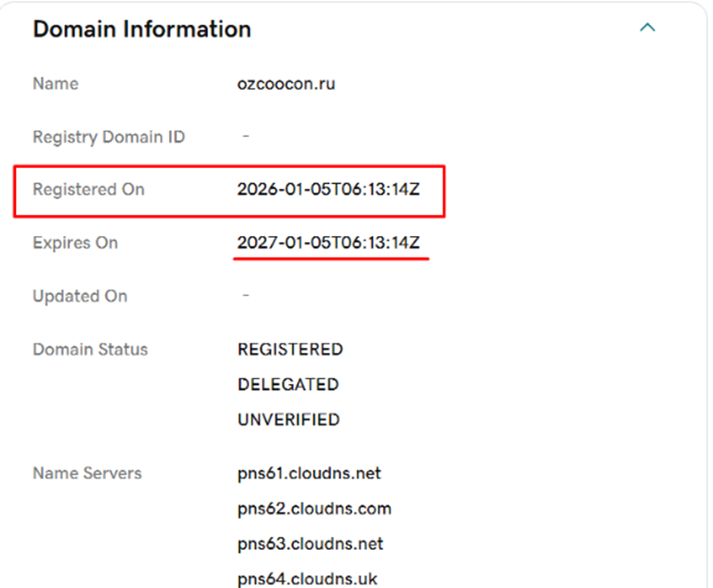This screenshot has width=713, height=588.
Task: Click the domain name ozcoocon.ru
Action: 286,84
